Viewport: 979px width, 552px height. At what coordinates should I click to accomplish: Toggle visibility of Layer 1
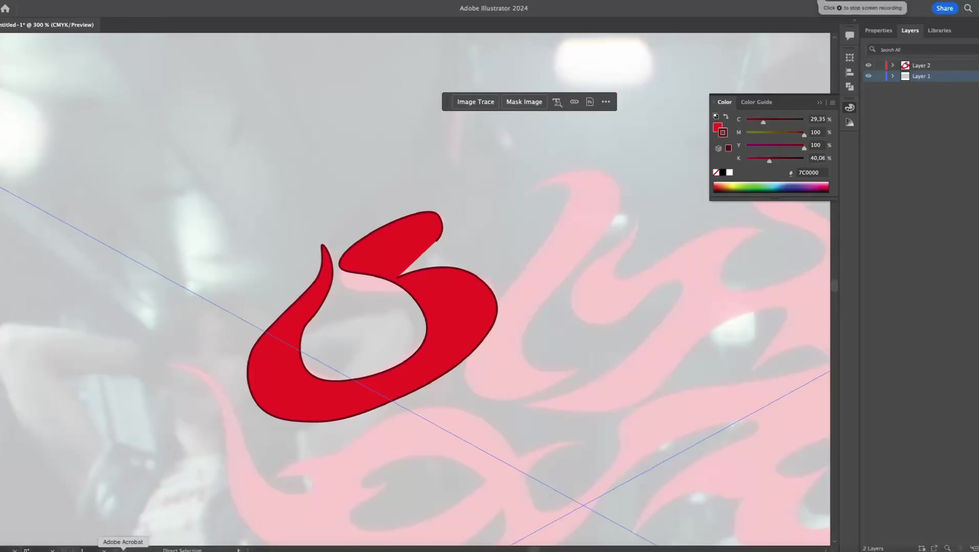[868, 76]
